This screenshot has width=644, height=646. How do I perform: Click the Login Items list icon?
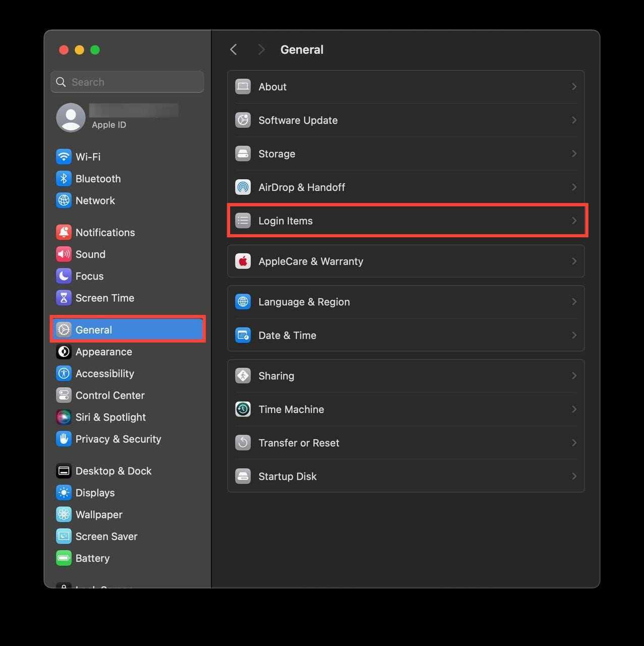click(x=243, y=221)
